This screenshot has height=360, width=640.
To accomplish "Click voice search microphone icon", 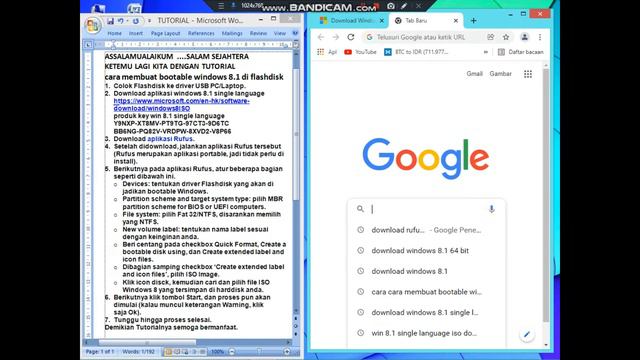I will [491, 209].
